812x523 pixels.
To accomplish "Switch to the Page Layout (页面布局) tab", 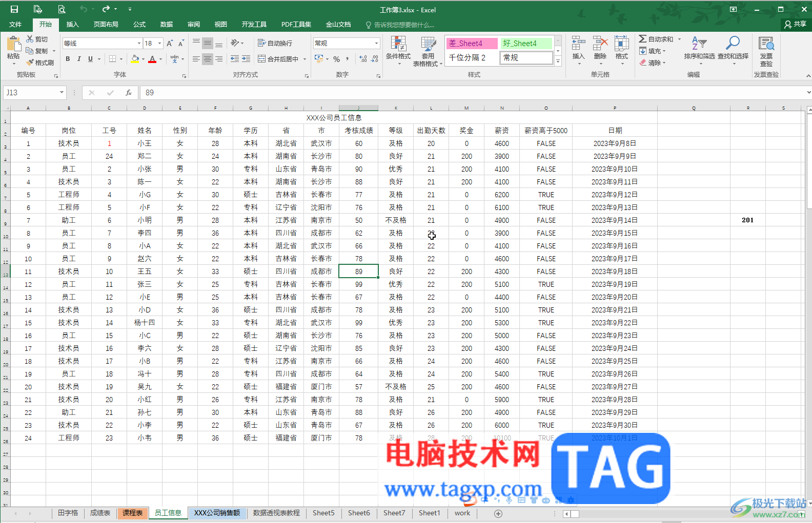I will pyautogui.click(x=106, y=24).
